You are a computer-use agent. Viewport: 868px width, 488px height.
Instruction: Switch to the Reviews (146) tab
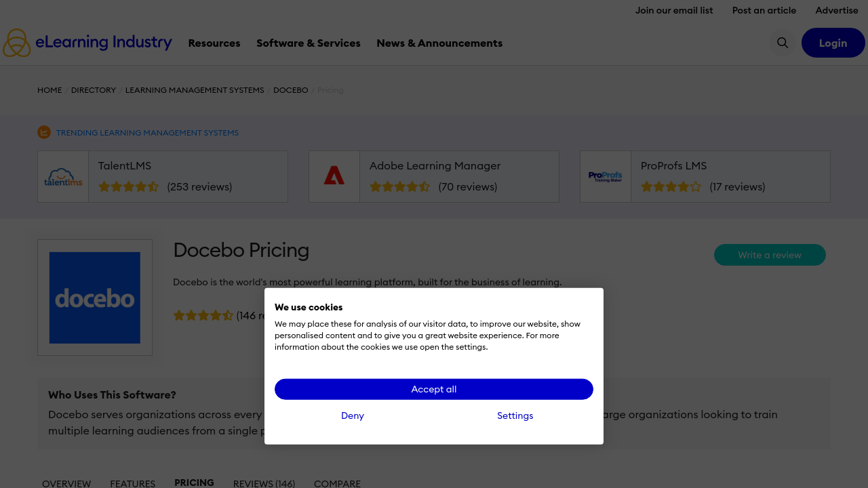pyautogui.click(x=264, y=483)
